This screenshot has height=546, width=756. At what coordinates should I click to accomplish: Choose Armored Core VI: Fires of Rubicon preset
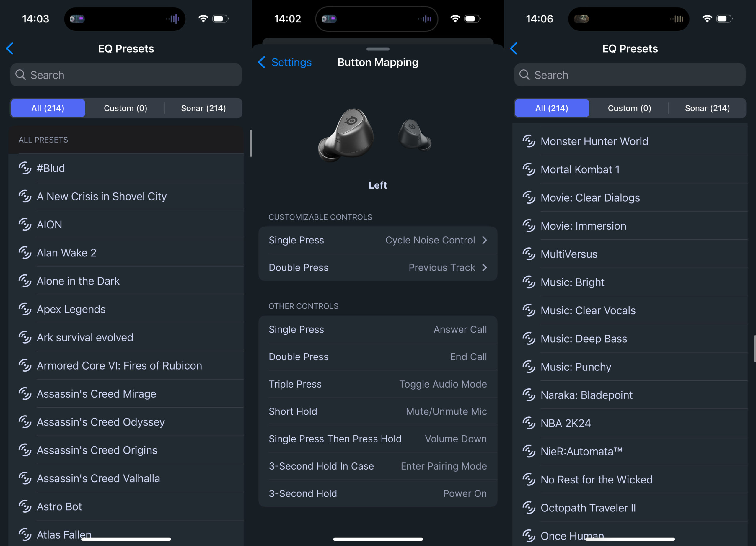coord(126,366)
